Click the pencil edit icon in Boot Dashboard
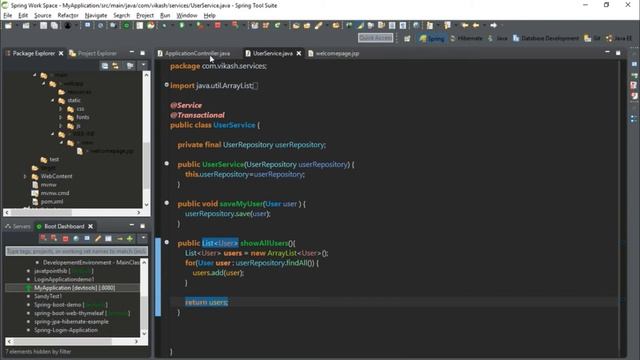 98,238
